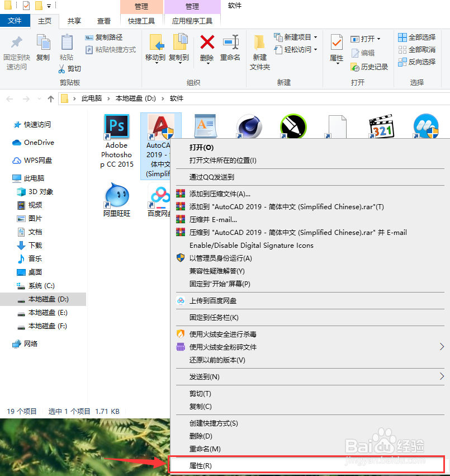Select the green pen application shortcut
This screenshot has width=450, height=476.
pyautogui.click(x=293, y=126)
